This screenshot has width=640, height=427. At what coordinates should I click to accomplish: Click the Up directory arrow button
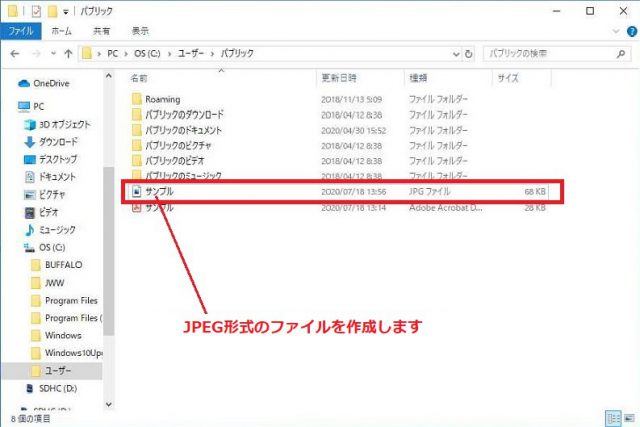click(68, 51)
